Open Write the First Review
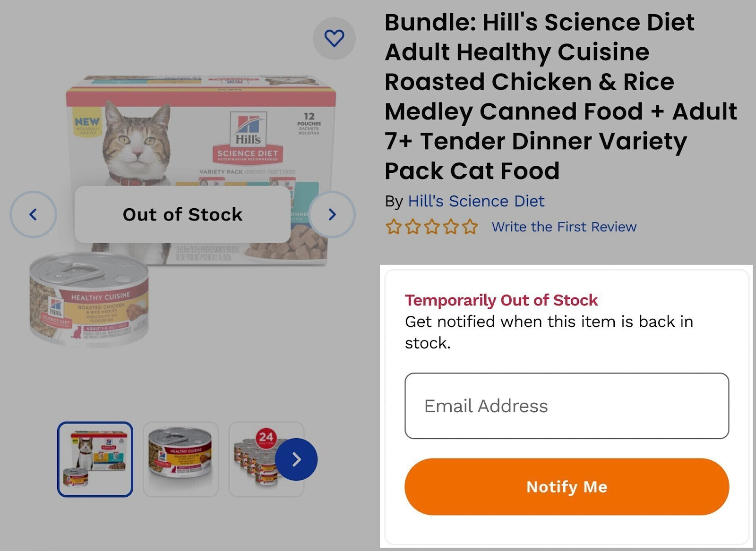756x551 pixels. point(565,227)
